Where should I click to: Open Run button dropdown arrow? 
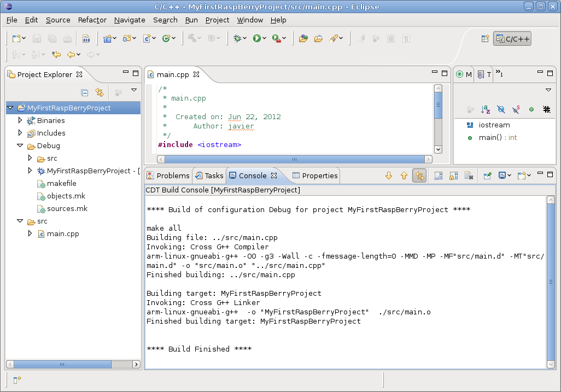point(265,38)
